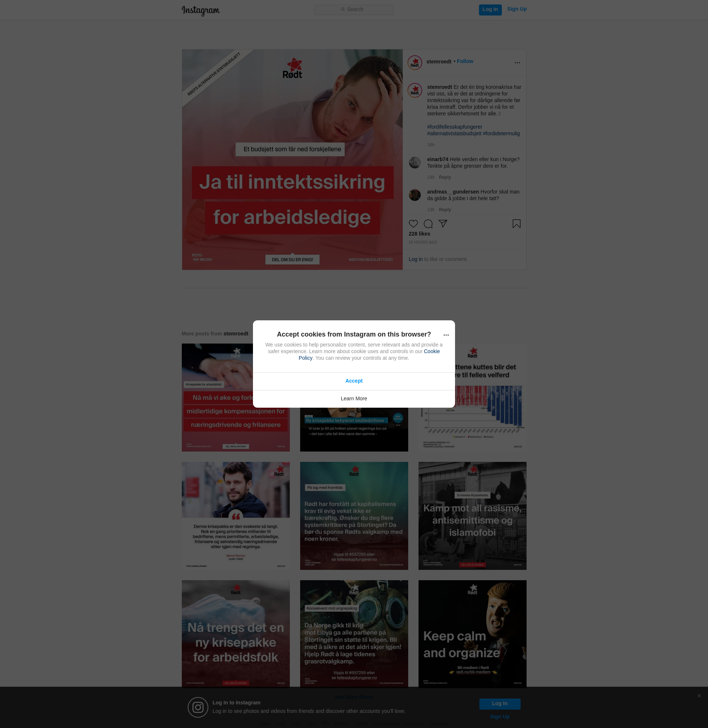Click the Instagram logo
The height and width of the screenshot is (728, 708).
click(201, 10)
